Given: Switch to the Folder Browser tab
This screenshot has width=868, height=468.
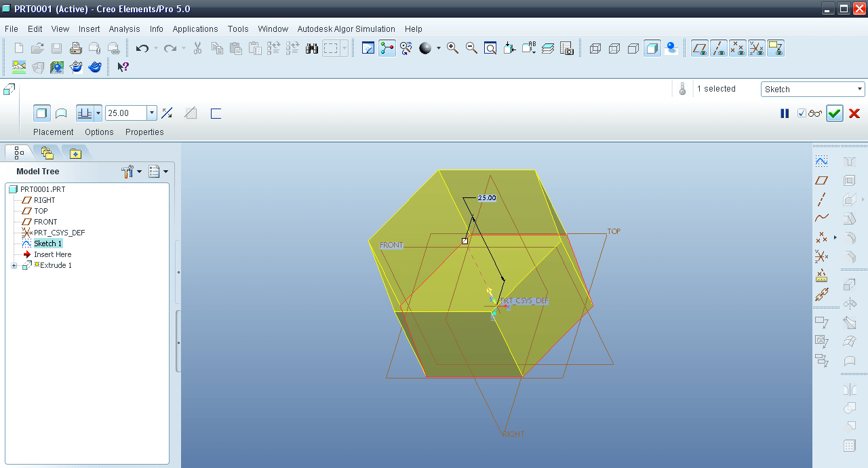Looking at the screenshot, I should point(47,153).
